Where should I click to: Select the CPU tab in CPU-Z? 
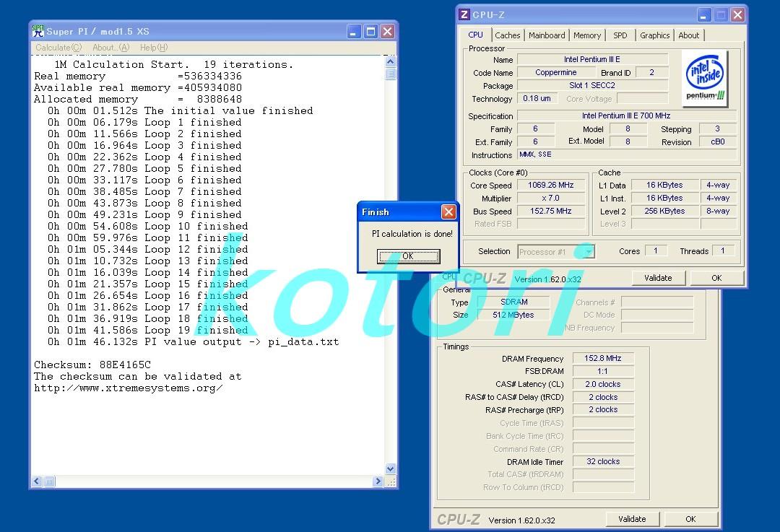476,35
